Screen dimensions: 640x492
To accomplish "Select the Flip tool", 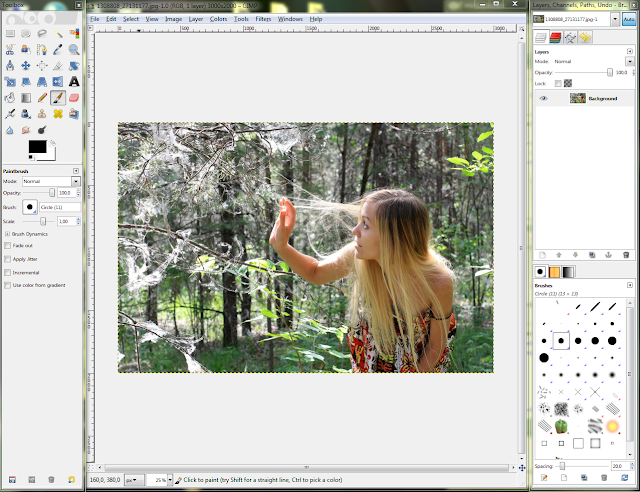I will 58,82.
